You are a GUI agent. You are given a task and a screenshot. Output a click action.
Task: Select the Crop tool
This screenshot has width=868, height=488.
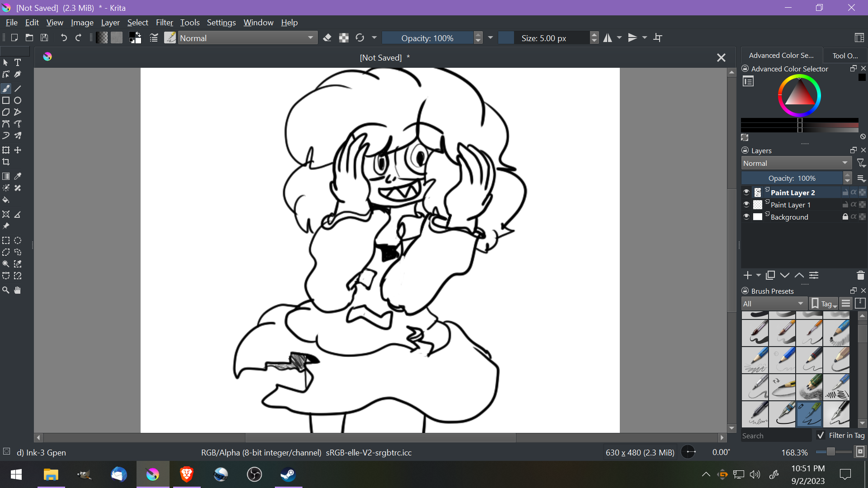click(x=6, y=162)
